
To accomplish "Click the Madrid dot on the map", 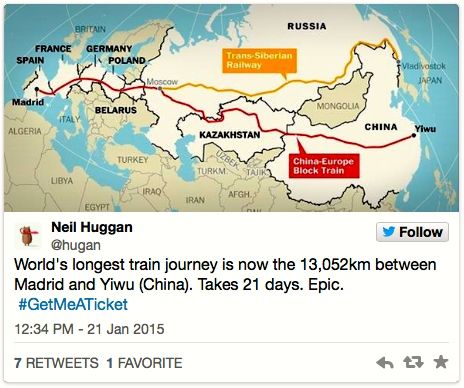I will click(37, 89).
